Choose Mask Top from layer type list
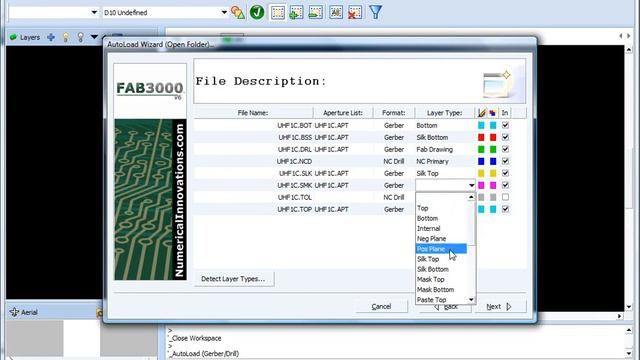 pos(431,280)
